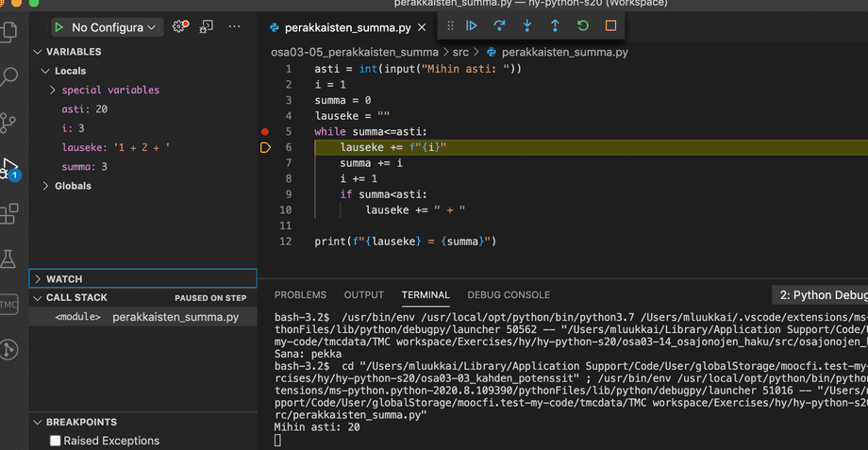Viewport: 868px width, 450px height.
Task: Open the Extensions view in the activity bar
Action: click(9, 214)
